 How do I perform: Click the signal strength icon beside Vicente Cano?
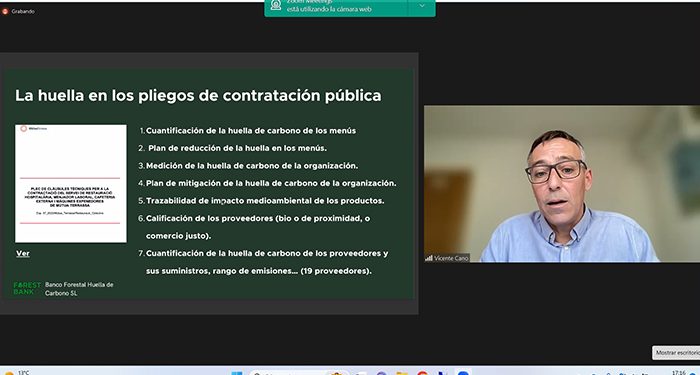429,258
